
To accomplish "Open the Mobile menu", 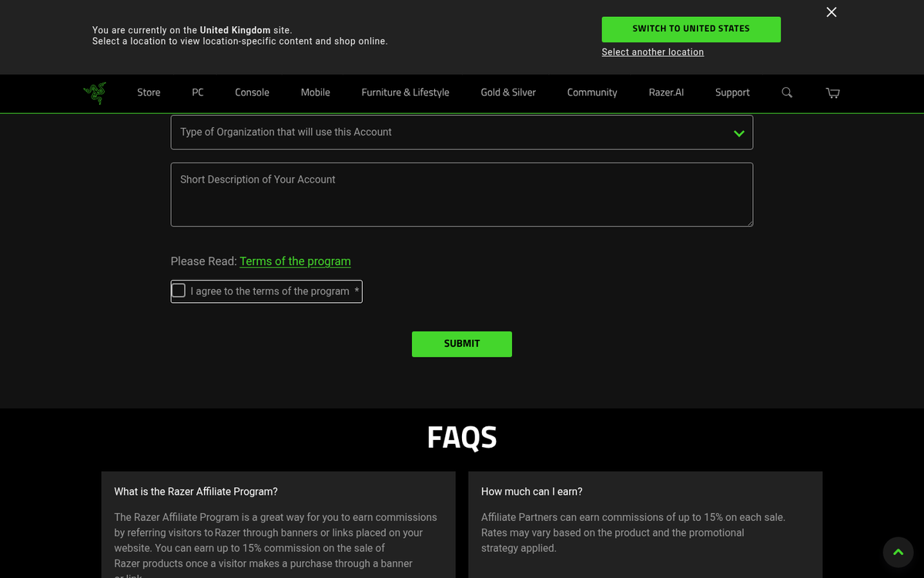I will (x=315, y=92).
